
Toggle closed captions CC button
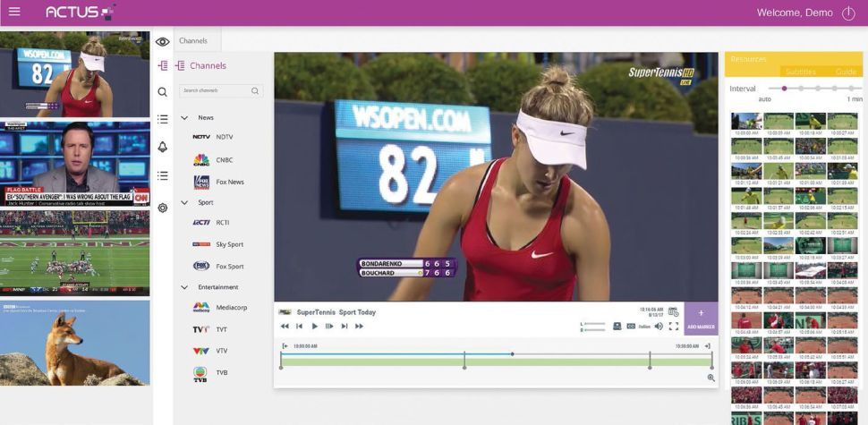coord(631,327)
